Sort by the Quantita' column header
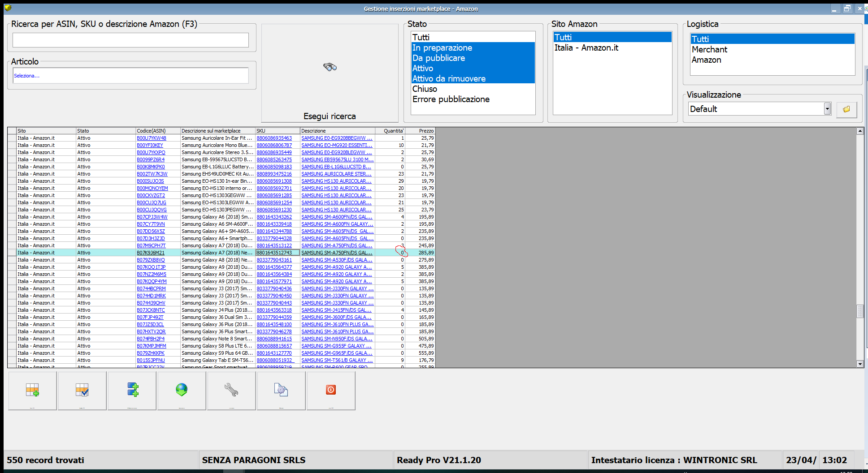The width and height of the screenshot is (868, 473). point(390,131)
